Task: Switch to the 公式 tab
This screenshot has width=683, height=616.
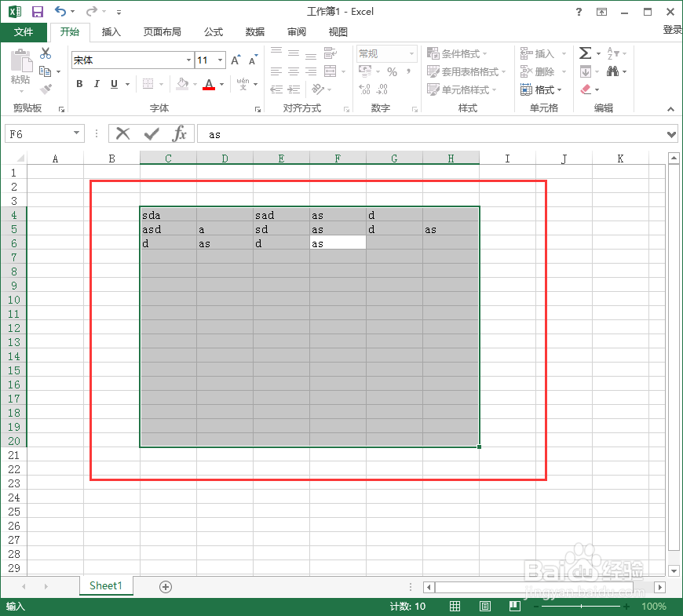Action: click(214, 31)
